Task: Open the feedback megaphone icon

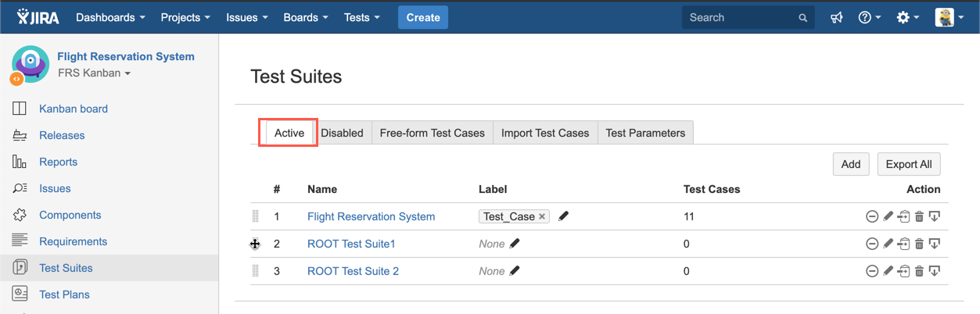Action: (837, 17)
